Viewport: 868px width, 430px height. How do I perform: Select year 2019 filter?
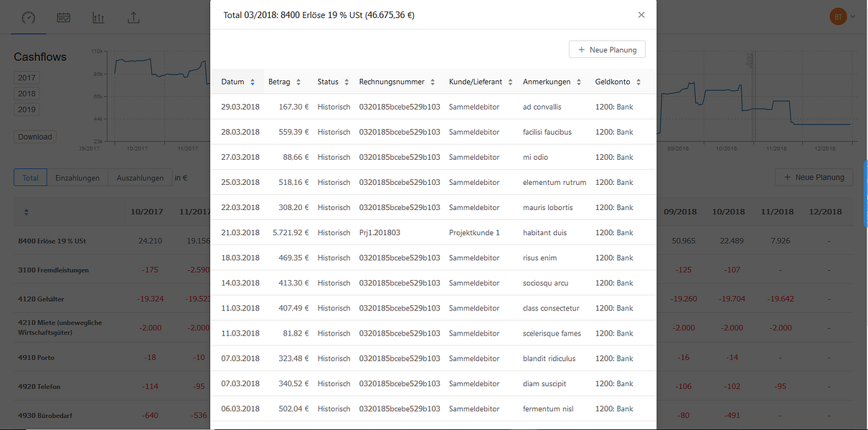pyautogui.click(x=27, y=110)
